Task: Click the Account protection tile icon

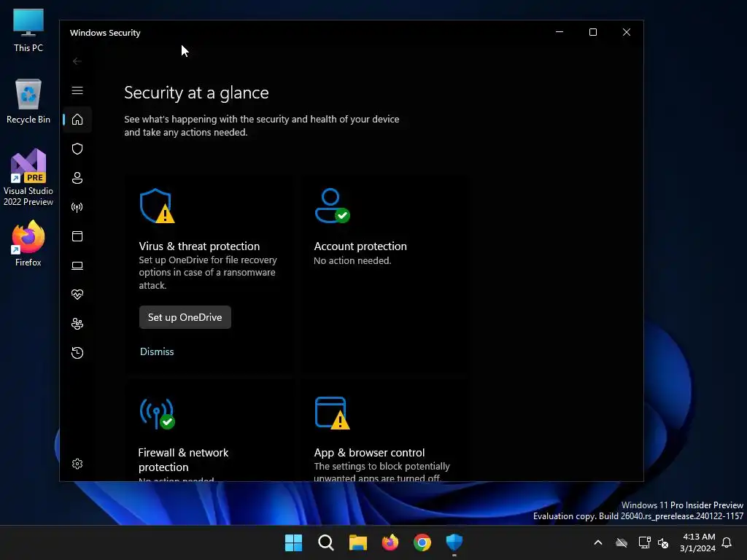Action: pos(332,206)
